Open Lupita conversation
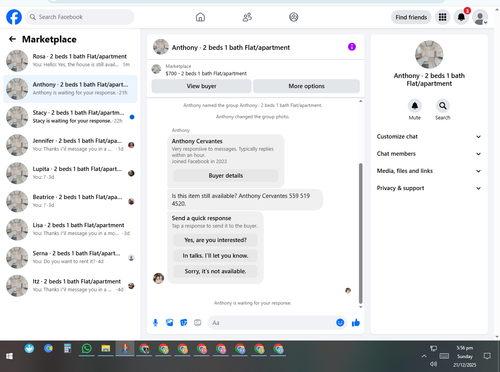This screenshot has height=372, width=500. pos(70,173)
